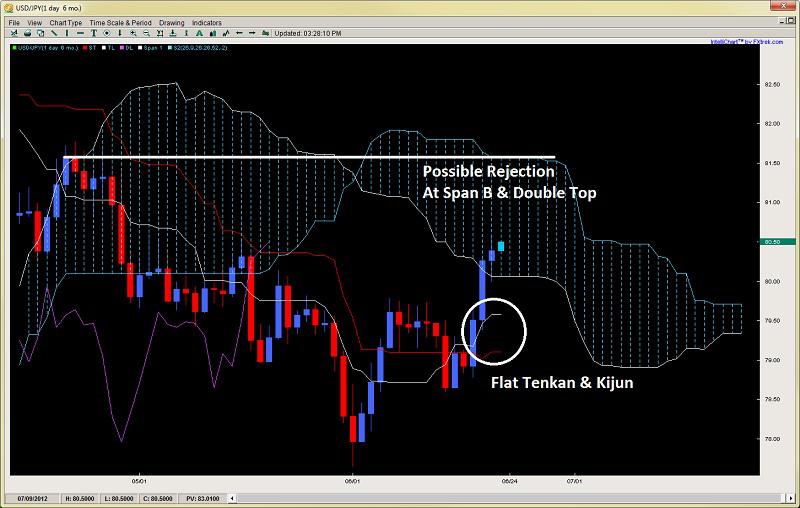The height and width of the screenshot is (508, 800).
Task: Select the text annotation T tool
Action: tap(94, 33)
